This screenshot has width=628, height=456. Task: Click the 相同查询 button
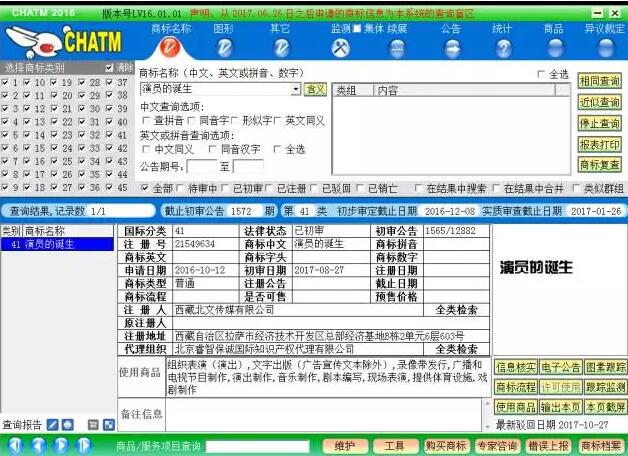[599, 81]
